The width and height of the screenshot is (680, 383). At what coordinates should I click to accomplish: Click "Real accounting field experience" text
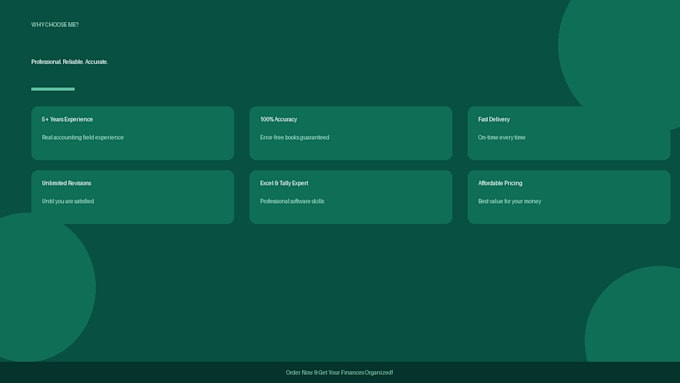pyautogui.click(x=83, y=137)
